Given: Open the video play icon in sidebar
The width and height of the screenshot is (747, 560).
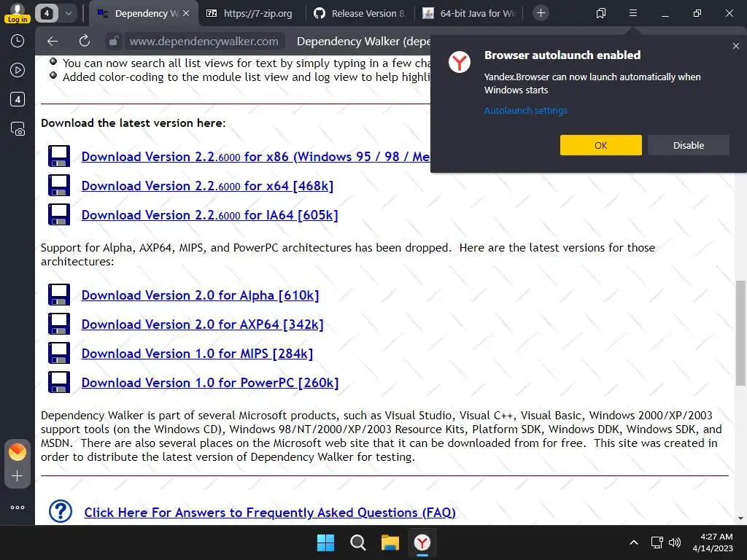Looking at the screenshot, I should (18, 70).
